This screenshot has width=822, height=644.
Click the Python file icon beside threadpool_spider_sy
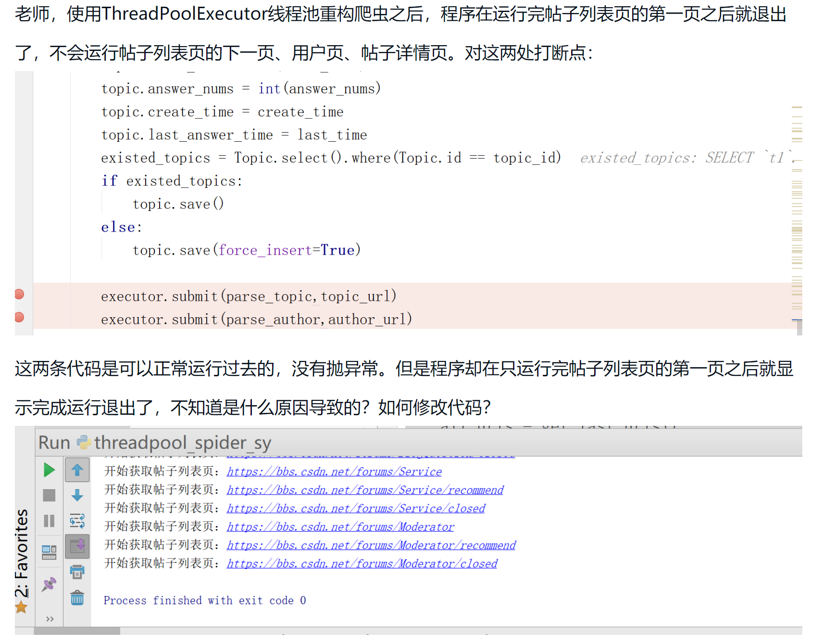point(84,442)
